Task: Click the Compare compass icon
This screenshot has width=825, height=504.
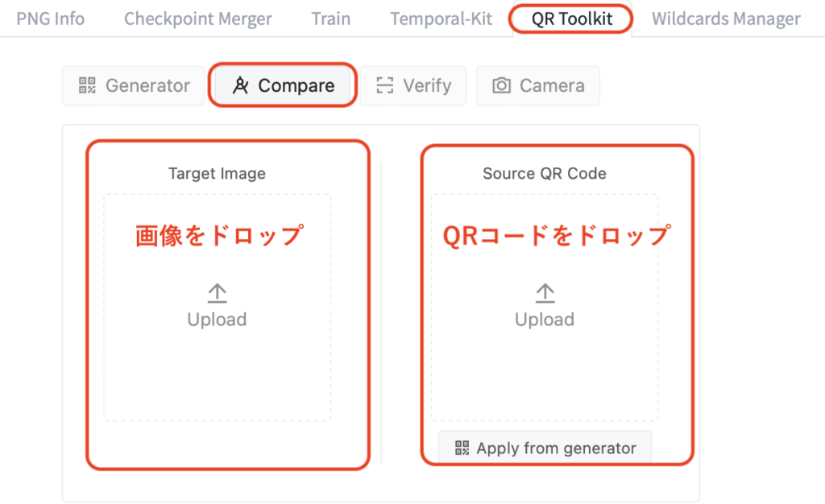Action: point(240,85)
